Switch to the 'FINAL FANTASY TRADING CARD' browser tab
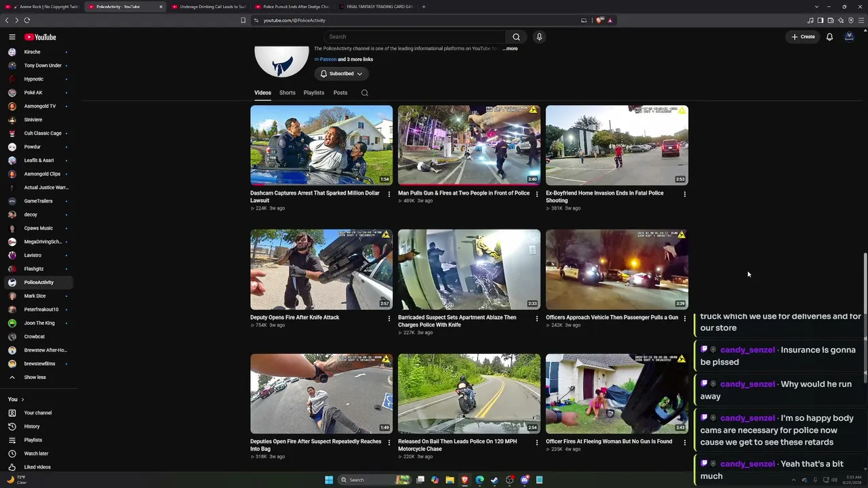The height and width of the screenshot is (488, 868). click(375, 7)
